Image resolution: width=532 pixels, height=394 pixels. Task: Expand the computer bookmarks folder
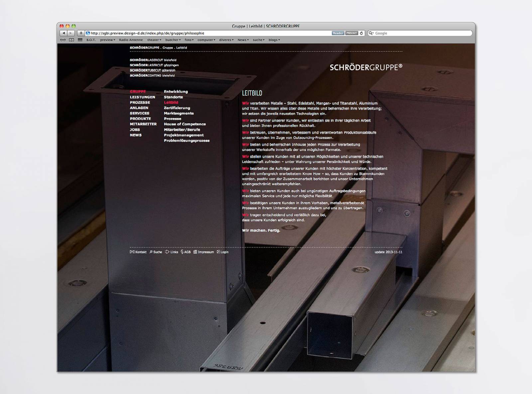pos(206,40)
